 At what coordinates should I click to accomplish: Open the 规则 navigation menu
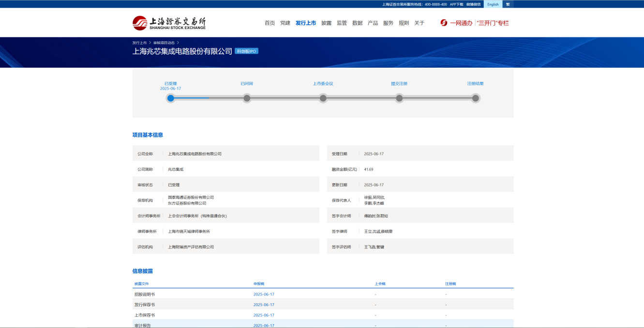click(404, 23)
